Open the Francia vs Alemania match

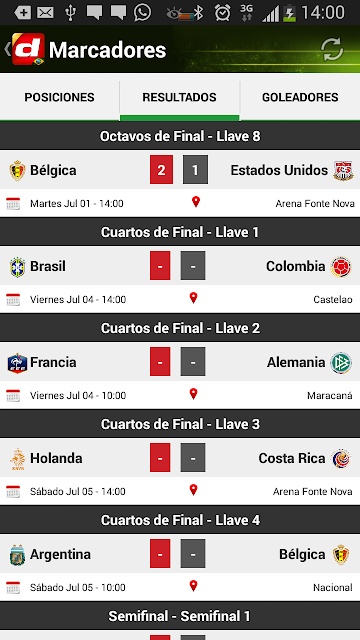coord(180,362)
